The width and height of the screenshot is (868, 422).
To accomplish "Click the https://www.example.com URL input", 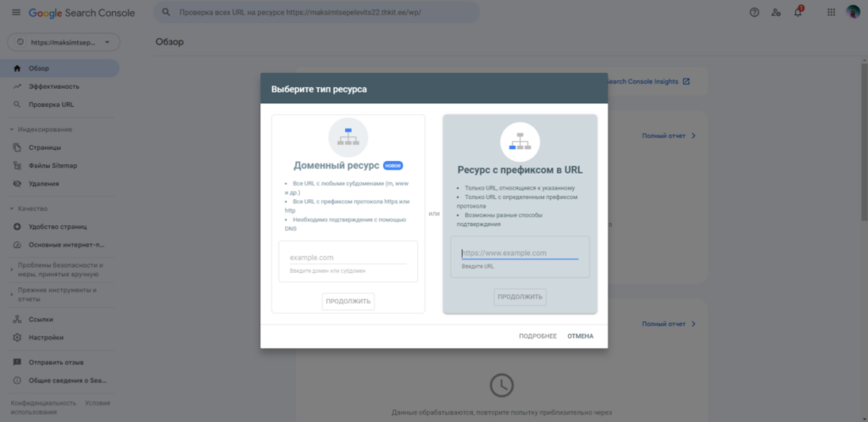I will 520,253.
